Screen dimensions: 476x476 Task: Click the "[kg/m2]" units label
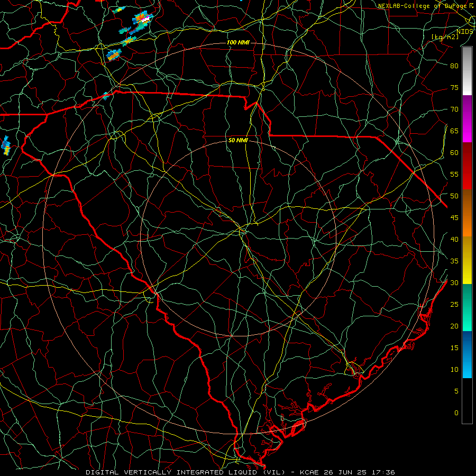pyautogui.click(x=445, y=37)
